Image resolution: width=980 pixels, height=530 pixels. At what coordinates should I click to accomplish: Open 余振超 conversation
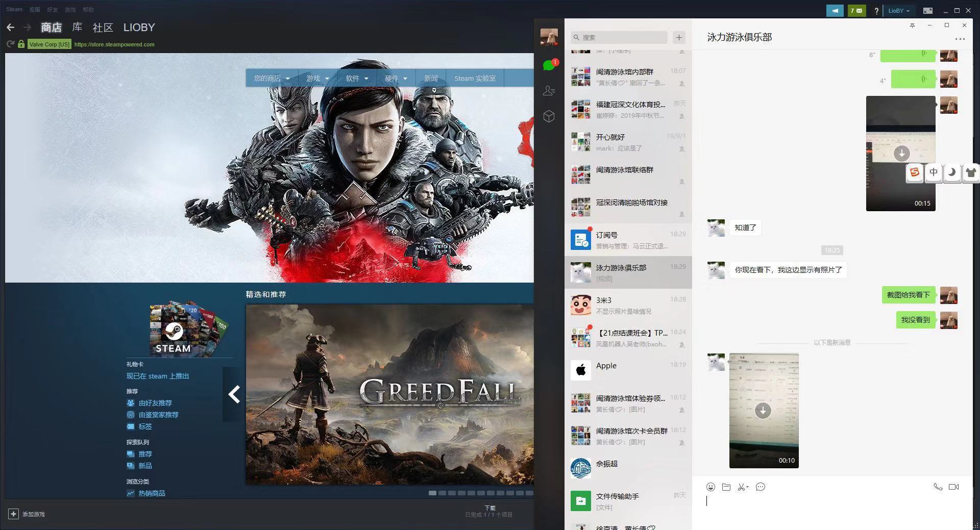(628, 468)
